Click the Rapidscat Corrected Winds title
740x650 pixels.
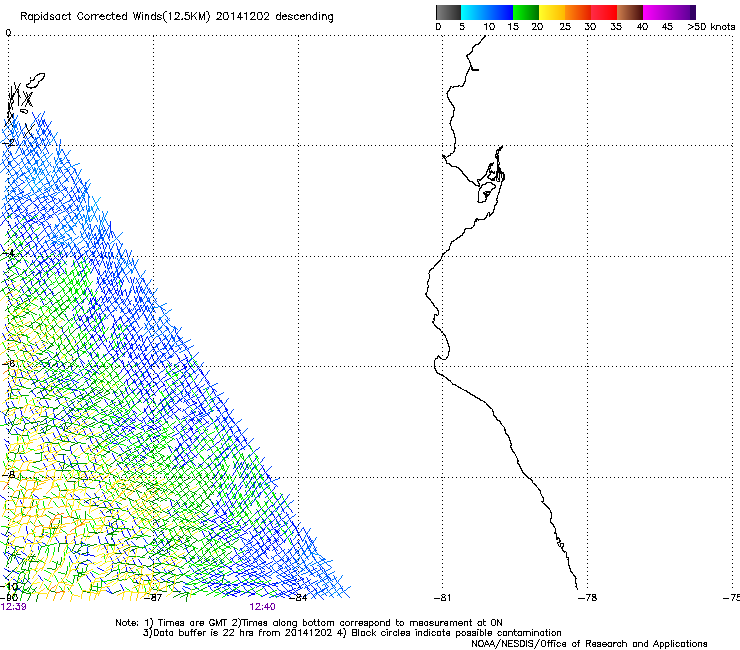click(x=177, y=17)
